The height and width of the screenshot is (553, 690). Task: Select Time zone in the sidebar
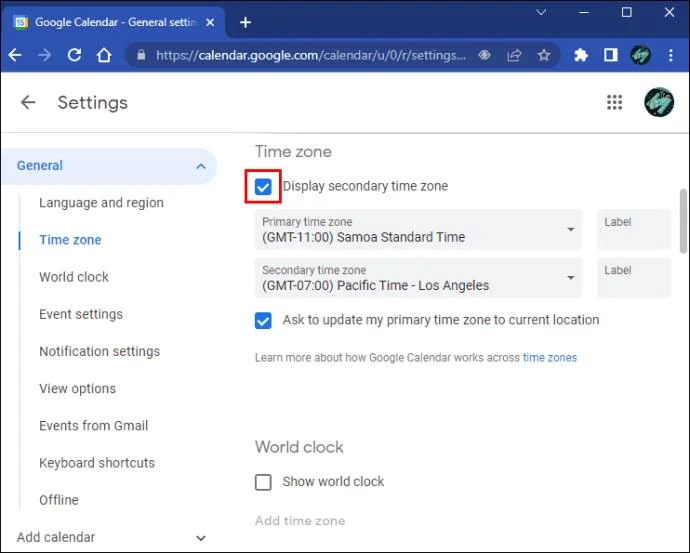tap(70, 240)
